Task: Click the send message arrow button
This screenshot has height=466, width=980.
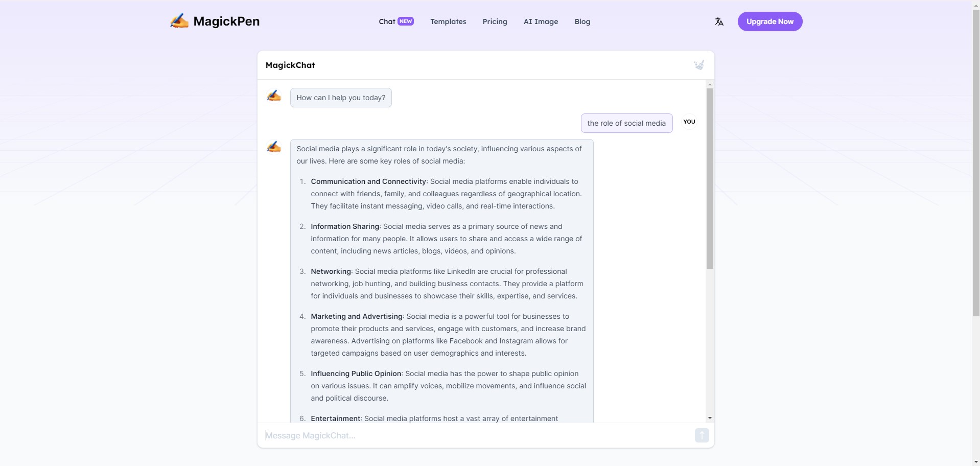Action: point(702,435)
